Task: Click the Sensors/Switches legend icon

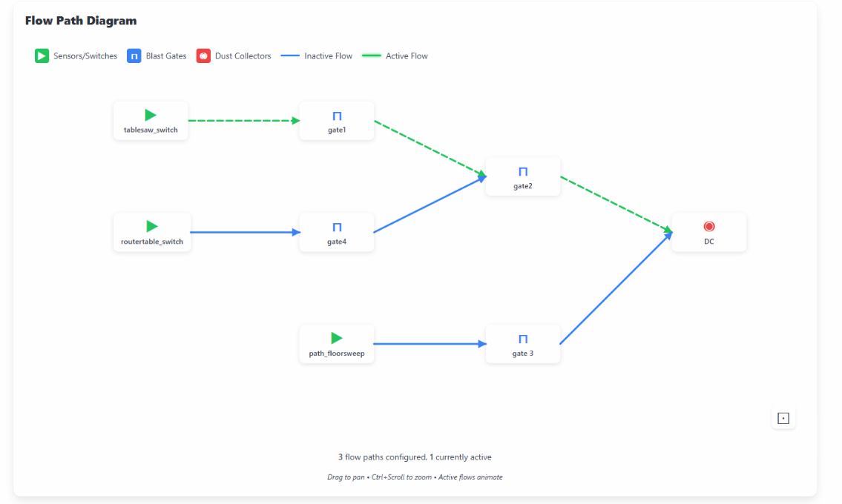Action: [x=42, y=56]
